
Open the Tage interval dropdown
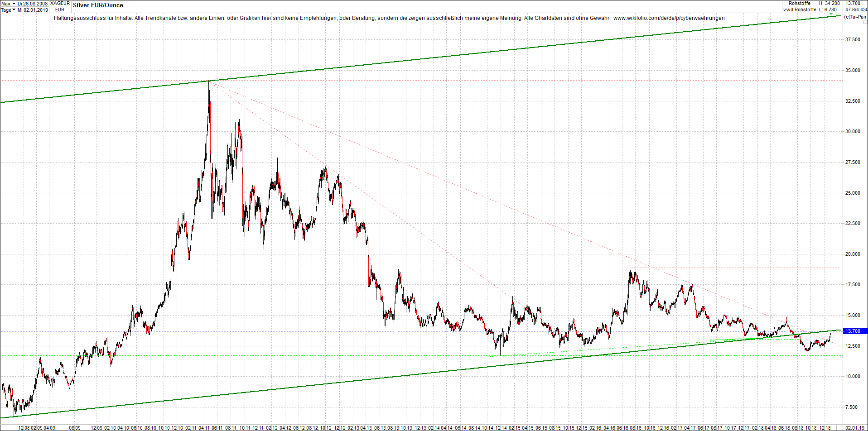click(x=8, y=10)
